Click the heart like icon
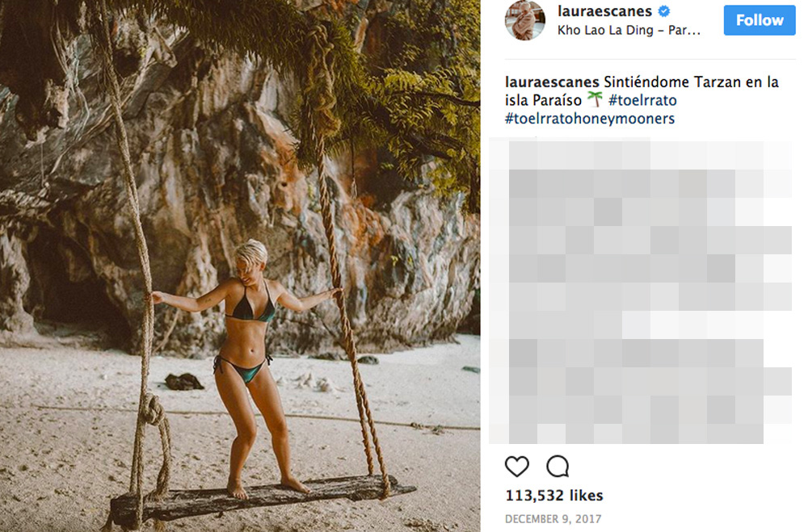The image size is (808, 532). click(517, 466)
